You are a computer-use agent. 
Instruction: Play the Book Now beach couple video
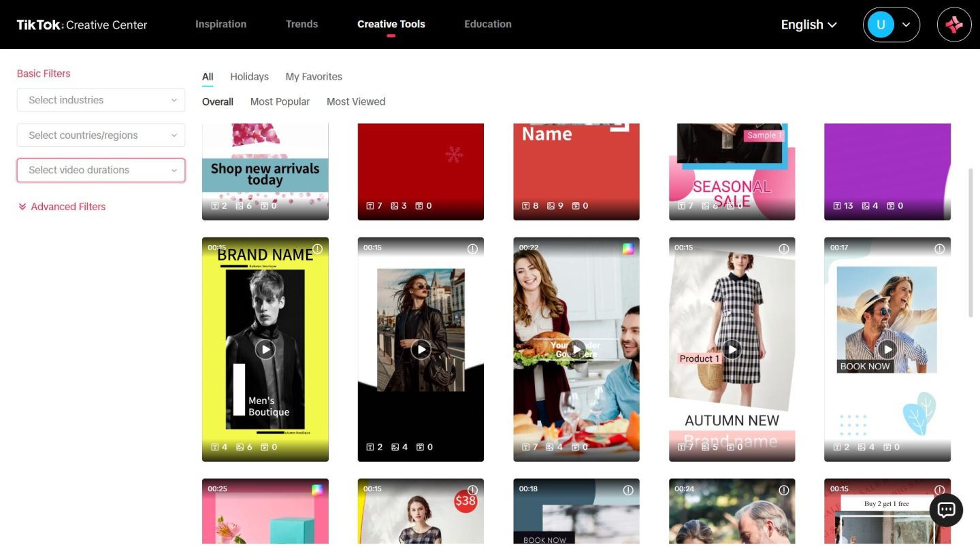pyautogui.click(x=887, y=350)
